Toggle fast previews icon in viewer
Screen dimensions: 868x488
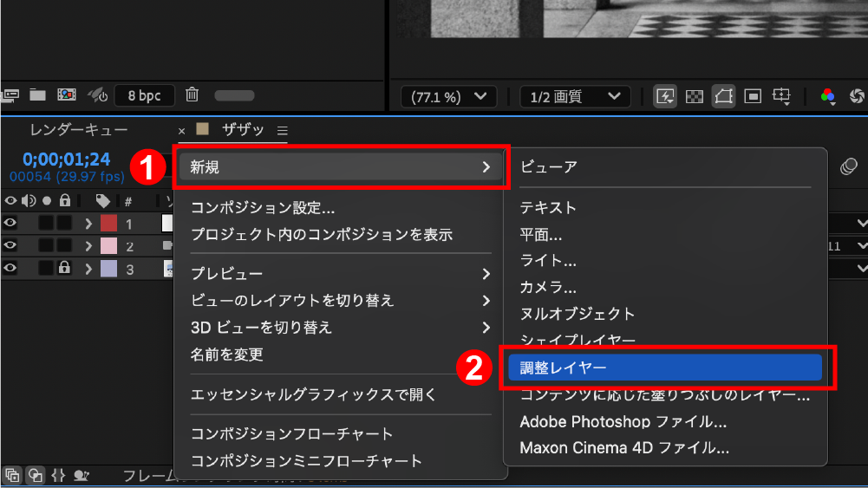[x=665, y=96]
